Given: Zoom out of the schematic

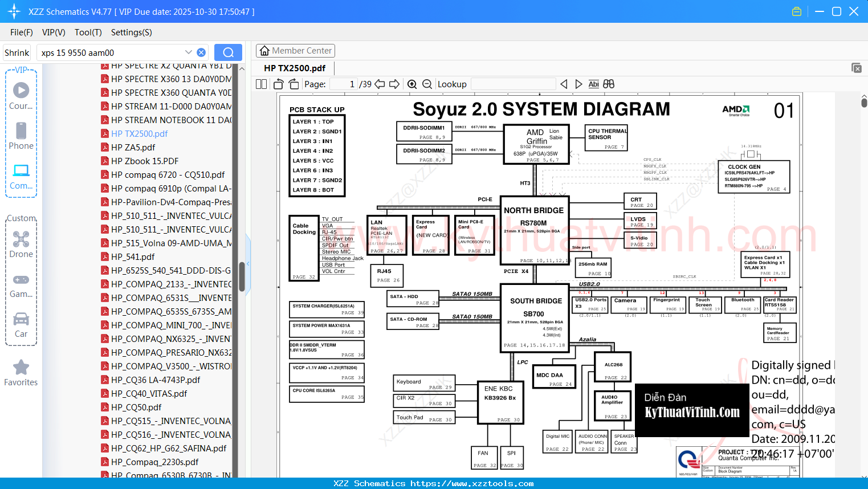Looking at the screenshot, I should [x=427, y=84].
